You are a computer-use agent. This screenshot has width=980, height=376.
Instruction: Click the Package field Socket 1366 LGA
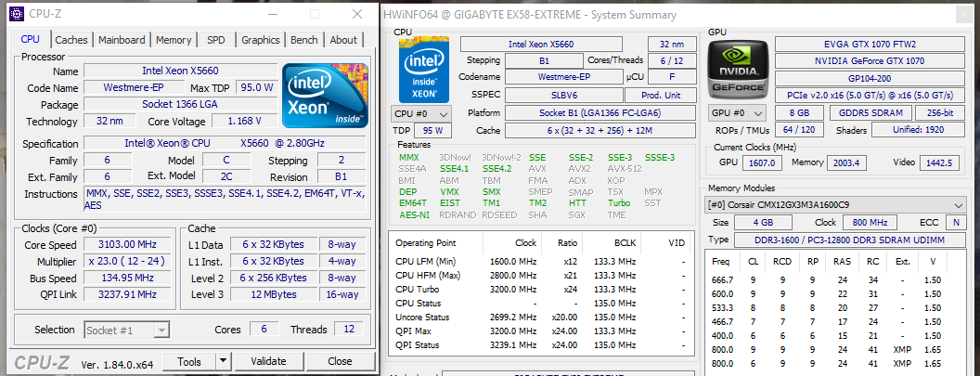coord(181,104)
